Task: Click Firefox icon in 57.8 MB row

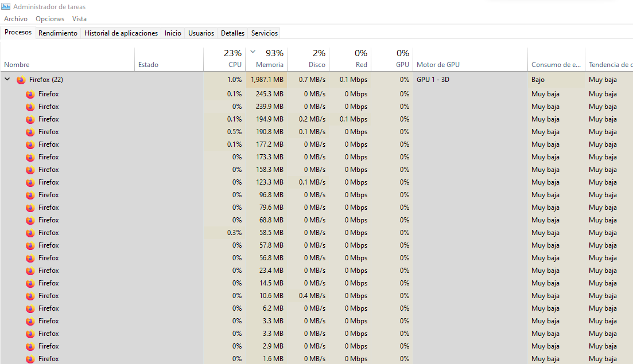Action: (x=30, y=246)
